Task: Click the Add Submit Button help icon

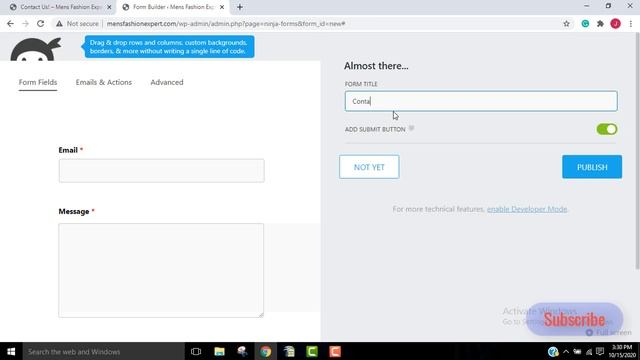Action: (411, 129)
